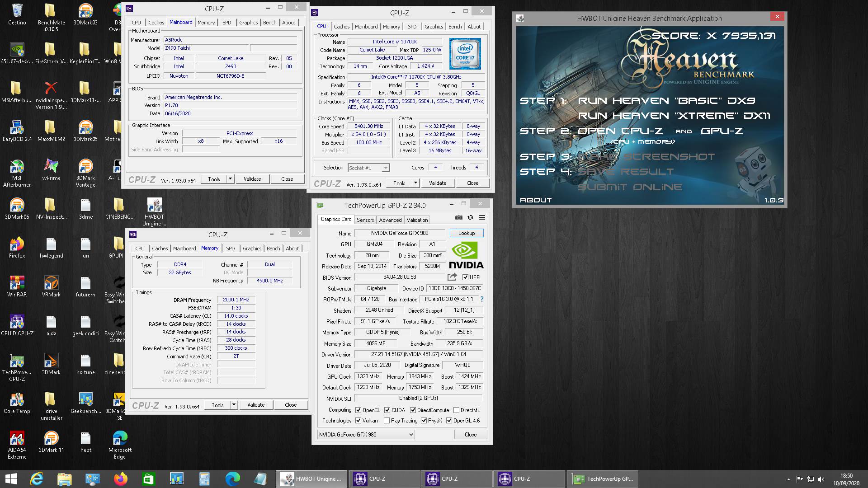Toggle the DirectCompute checkbox
868x488 pixels.
413,410
